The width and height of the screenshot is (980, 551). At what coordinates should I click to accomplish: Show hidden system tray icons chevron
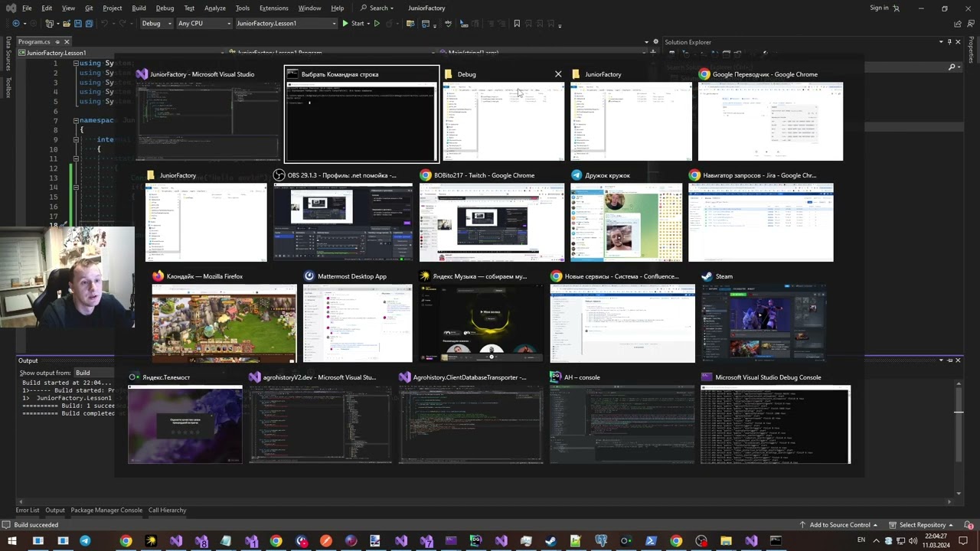pos(877,541)
